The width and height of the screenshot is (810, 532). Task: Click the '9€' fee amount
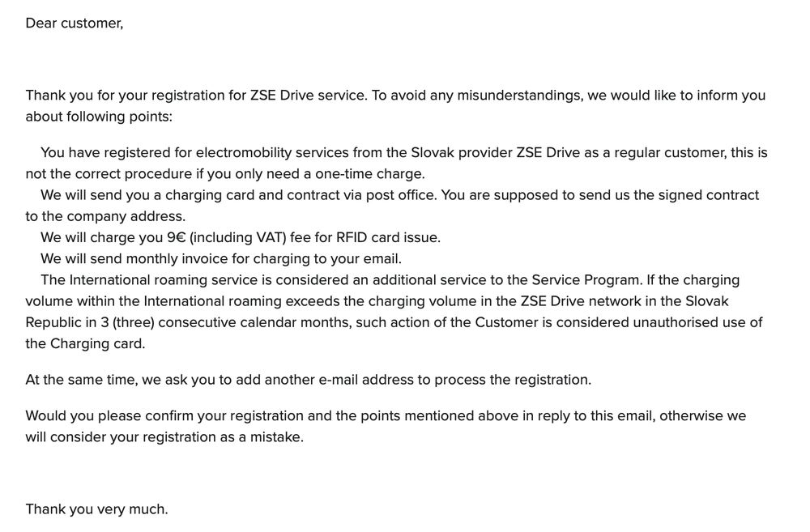176,237
